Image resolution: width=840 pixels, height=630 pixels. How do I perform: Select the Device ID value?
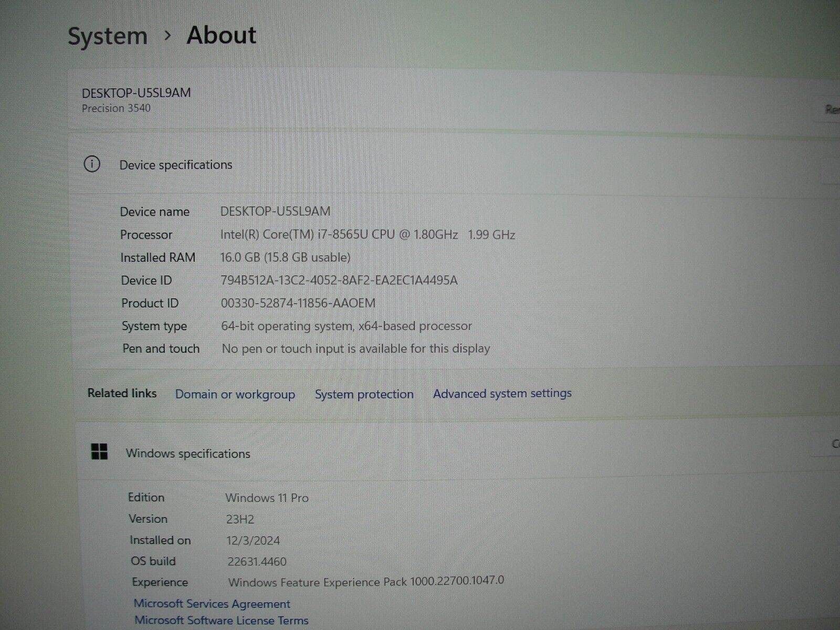(340, 280)
